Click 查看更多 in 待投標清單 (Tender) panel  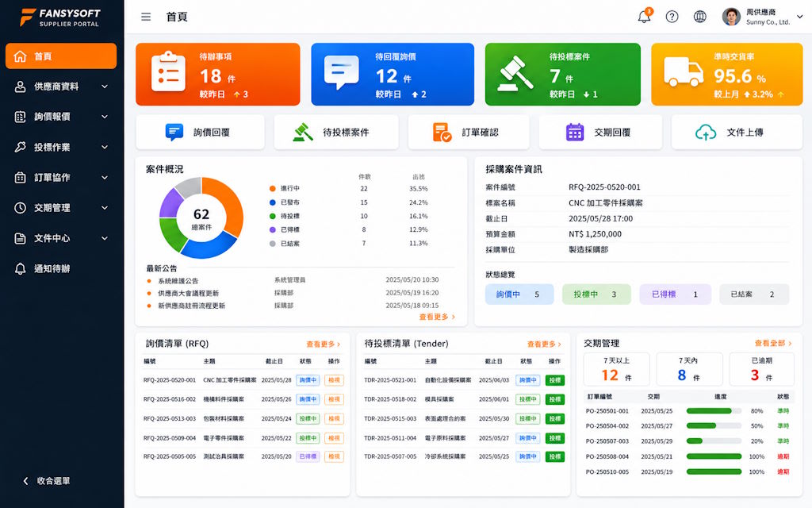pyautogui.click(x=544, y=344)
